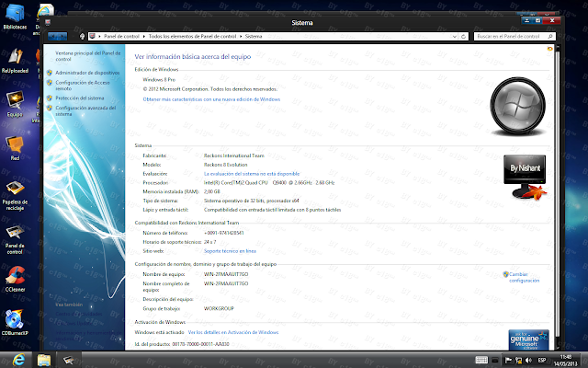Screen dimensions: 588x368
Task: Click the ESP input language indicator
Action: [x=542, y=360]
